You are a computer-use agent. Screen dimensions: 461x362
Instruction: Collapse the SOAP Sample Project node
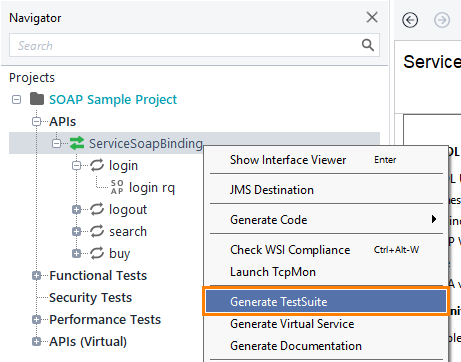click(x=16, y=99)
